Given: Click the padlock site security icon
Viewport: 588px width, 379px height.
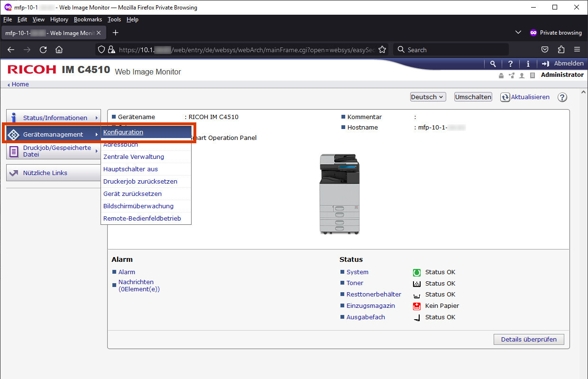Looking at the screenshot, I should (111, 49).
